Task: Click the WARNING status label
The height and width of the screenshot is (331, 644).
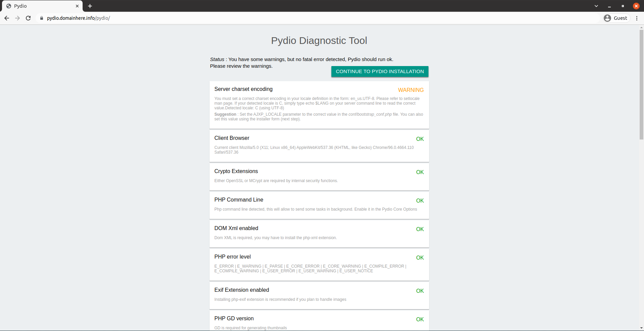Action: (411, 90)
